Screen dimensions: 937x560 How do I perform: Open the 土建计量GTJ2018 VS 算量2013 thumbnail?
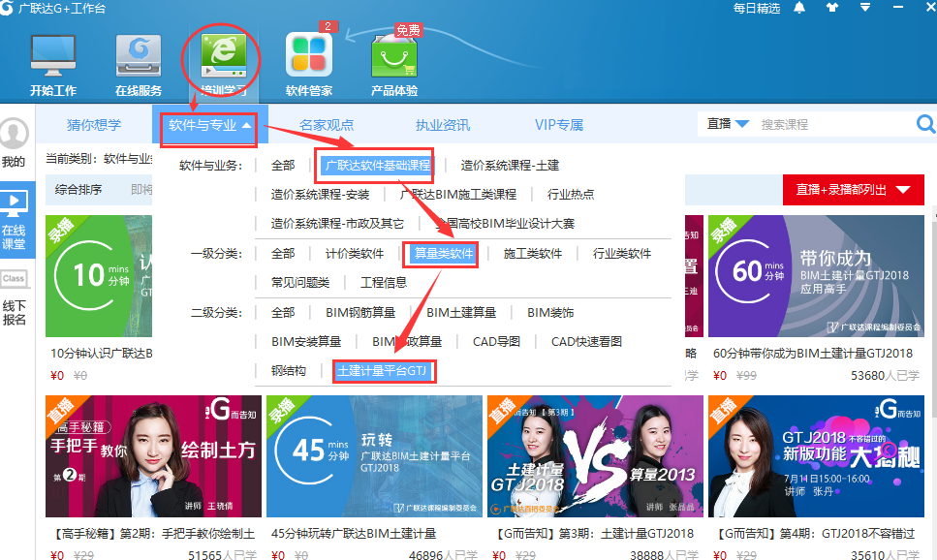pos(595,456)
